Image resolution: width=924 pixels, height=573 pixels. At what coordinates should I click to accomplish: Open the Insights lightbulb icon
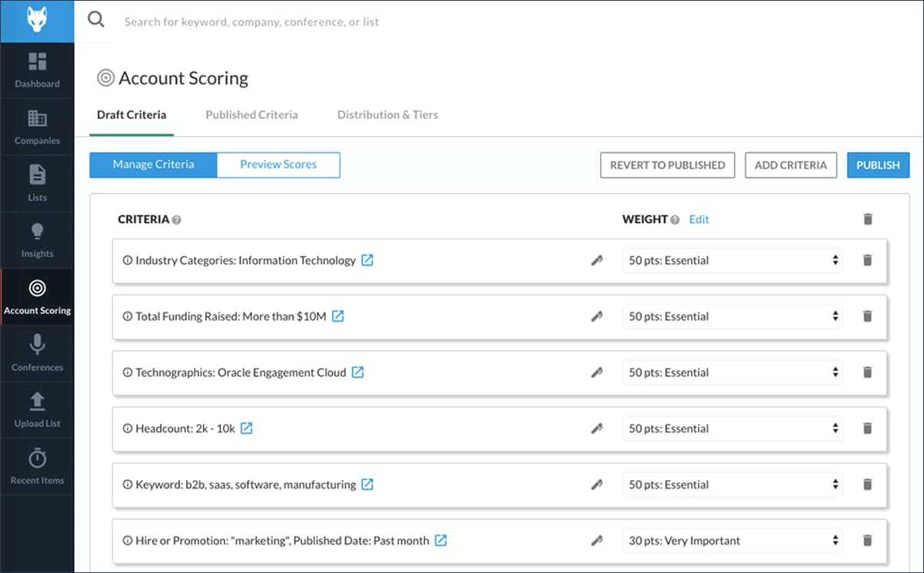coord(37,232)
